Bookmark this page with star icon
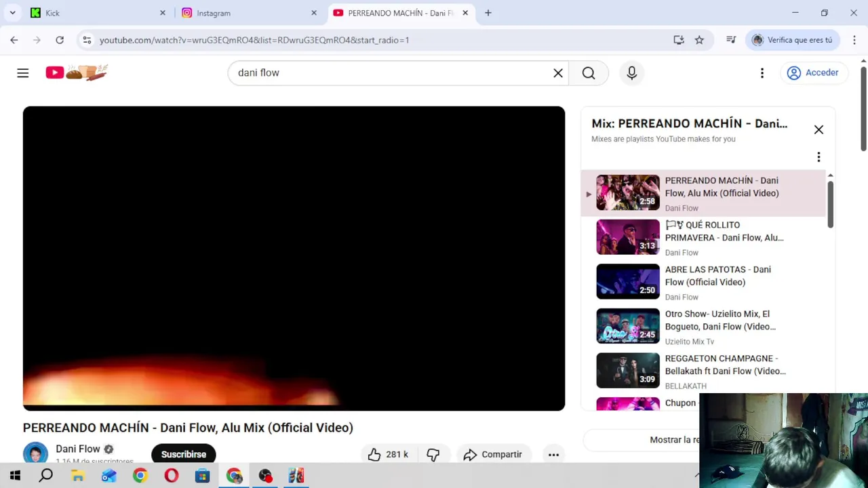868x488 pixels. (699, 40)
